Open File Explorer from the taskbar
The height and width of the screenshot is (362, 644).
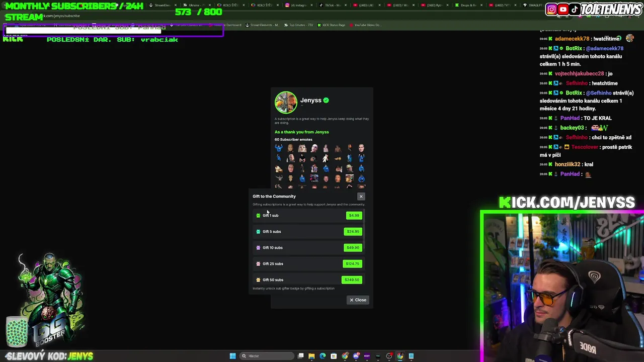pyautogui.click(x=311, y=356)
